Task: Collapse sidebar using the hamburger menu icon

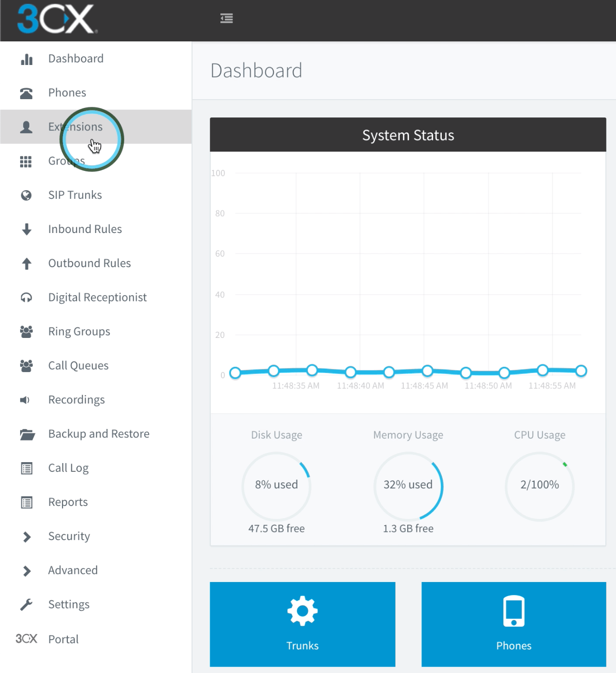Action: [226, 18]
